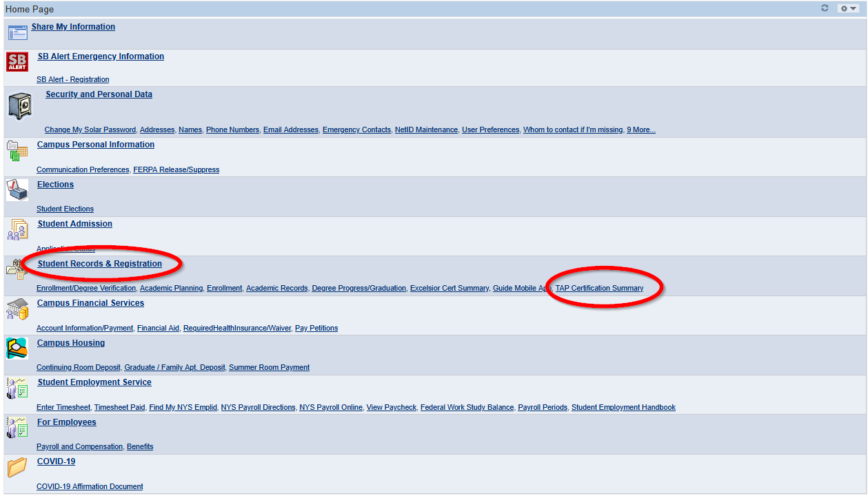The width and height of the screenshot is (868, 498).
Task: Open TAP Certification Summary link
Action: pyautogui.click(x=599, y=288)
